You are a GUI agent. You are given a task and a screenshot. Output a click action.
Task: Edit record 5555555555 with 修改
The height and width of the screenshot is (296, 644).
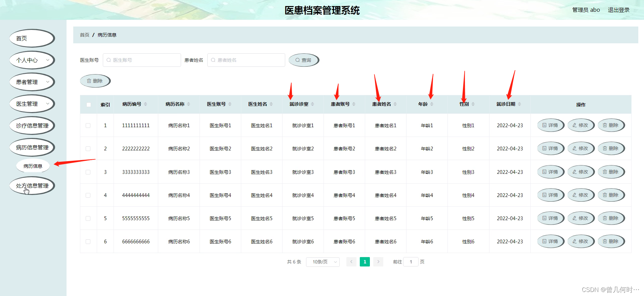[581, 218]
